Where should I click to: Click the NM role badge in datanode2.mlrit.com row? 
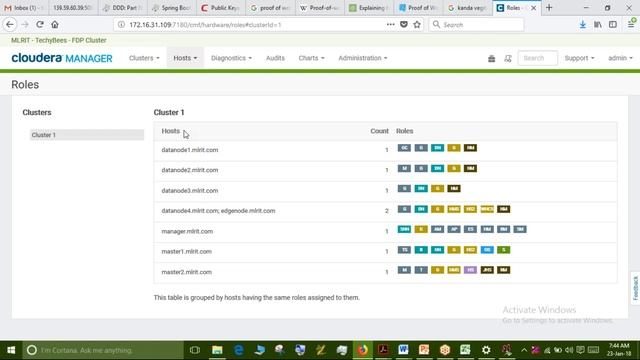tap(470, 168)
